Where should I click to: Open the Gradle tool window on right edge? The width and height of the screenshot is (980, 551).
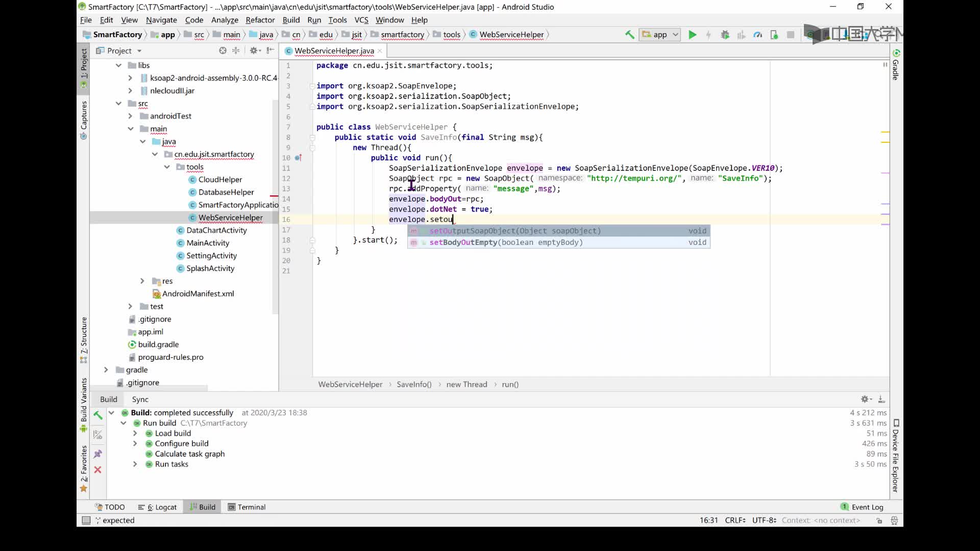click(x=896, y=65)
